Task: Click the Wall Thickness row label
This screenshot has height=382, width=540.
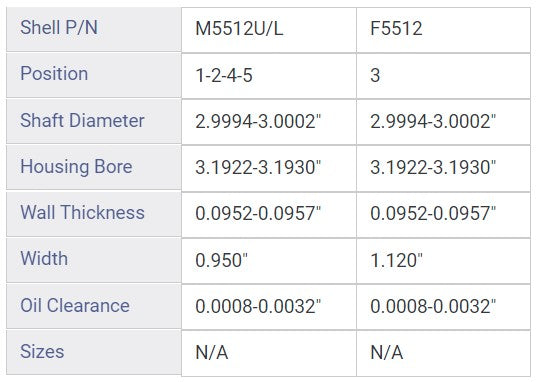Action: (94, 214)
